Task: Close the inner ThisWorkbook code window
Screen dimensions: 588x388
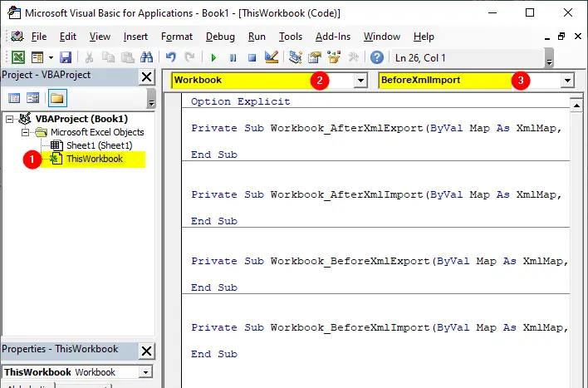Action: [x=578, y=37]
